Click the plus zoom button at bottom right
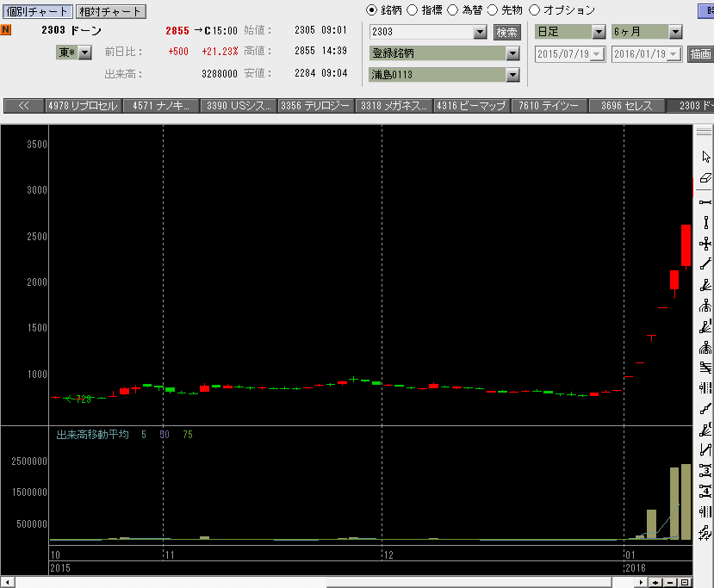Viewport: 714px width, 588px height. pyautogui.click(x=655, y=582)
